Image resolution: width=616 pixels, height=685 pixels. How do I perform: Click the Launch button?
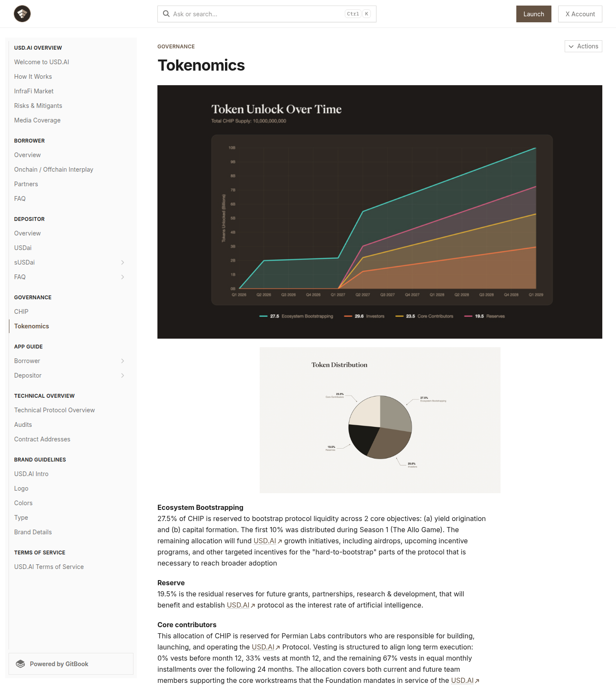(x=533, y=14)
